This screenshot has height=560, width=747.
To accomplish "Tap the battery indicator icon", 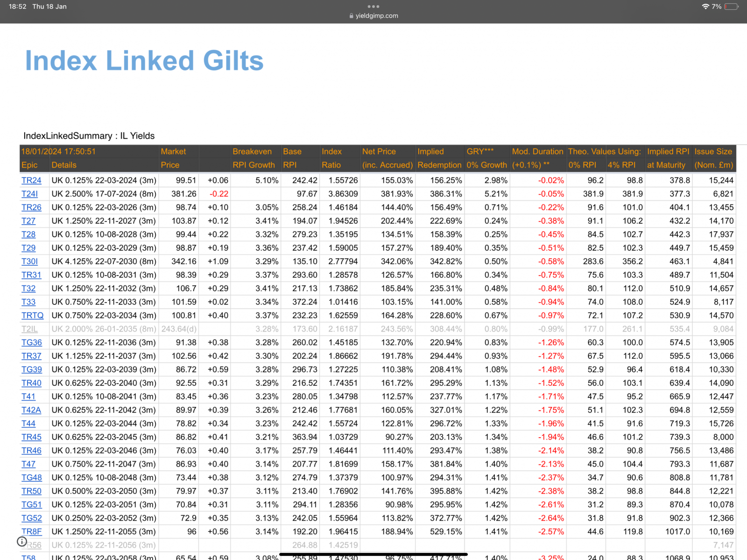I will click(732, 7).
